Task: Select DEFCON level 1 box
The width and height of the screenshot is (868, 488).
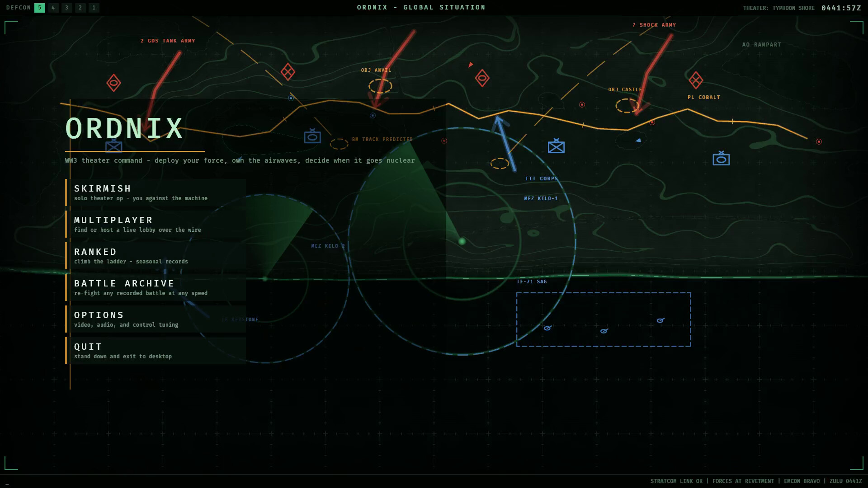Action: pyautogui.click(x=94, y=8)
